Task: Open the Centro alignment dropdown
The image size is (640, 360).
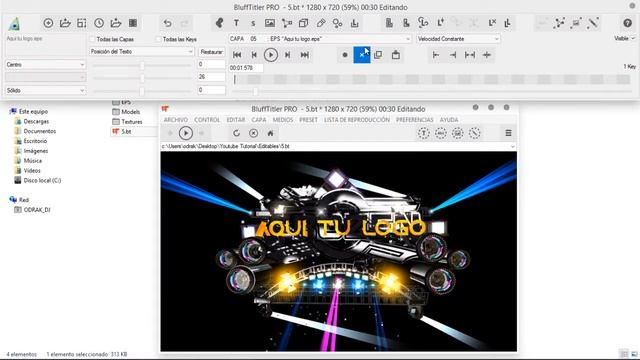Action: coord(45,64)
